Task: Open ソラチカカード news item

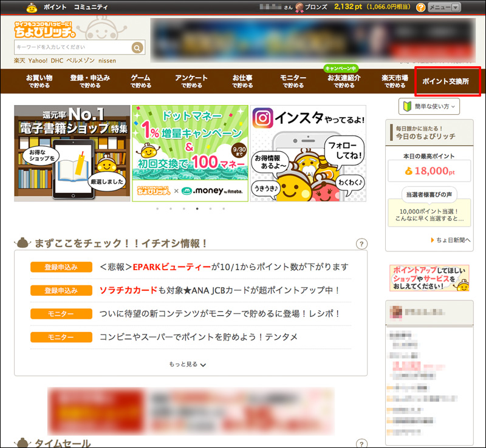Action: click(220, 291)
